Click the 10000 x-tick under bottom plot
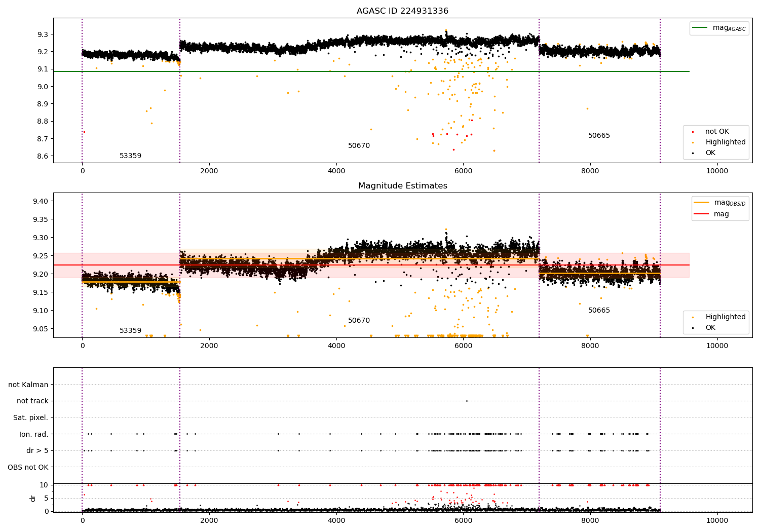The width and height of the screenshot is (760, 532). click(717, 520)
